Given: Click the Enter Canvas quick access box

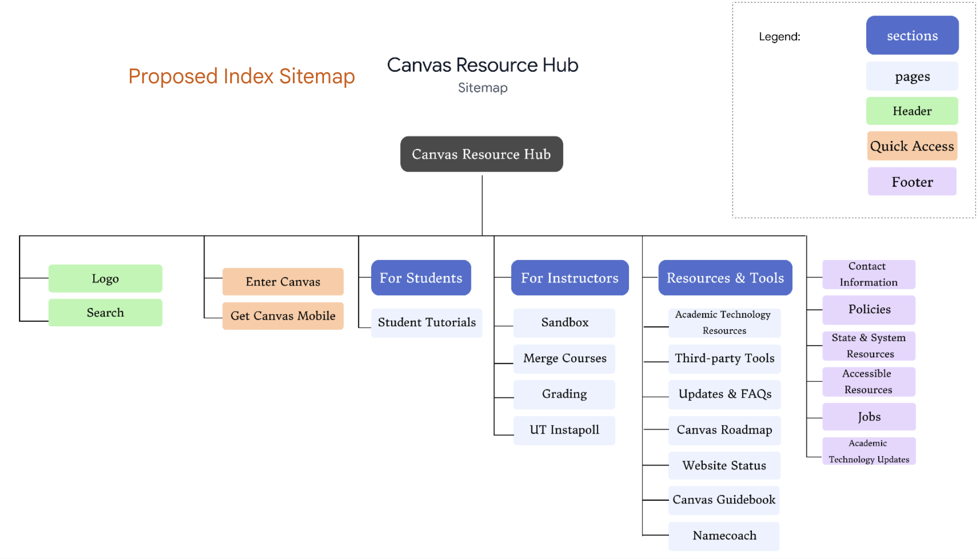Looking at the screenshot, I should point(283,282).
